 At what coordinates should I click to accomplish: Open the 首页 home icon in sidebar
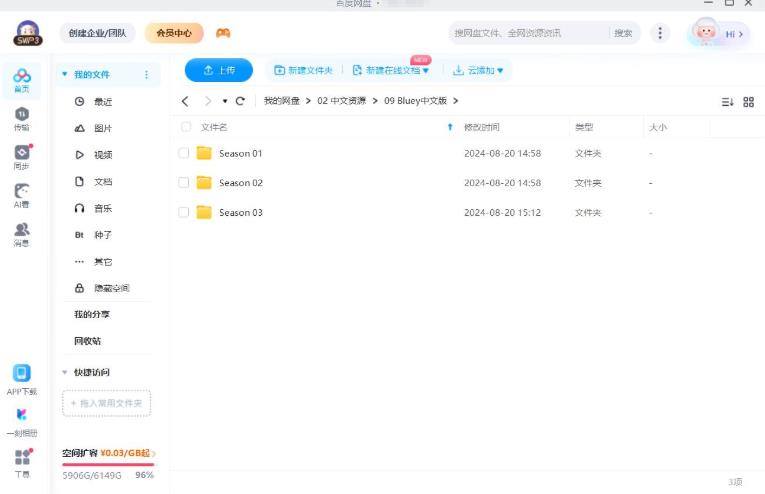21,80
